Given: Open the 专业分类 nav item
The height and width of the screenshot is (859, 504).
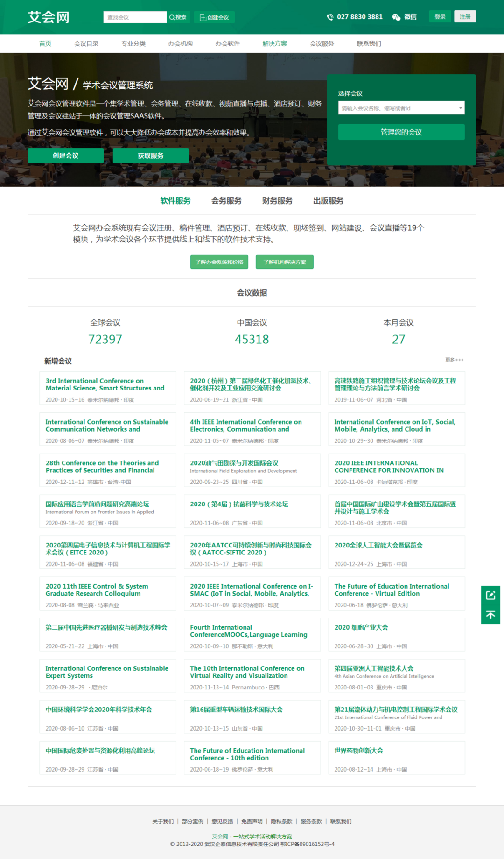Looking at the screenshot, I should [133, 43].
